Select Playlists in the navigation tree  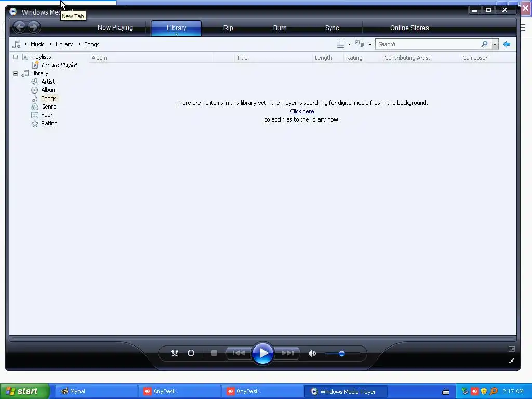[x=41, y=57]
